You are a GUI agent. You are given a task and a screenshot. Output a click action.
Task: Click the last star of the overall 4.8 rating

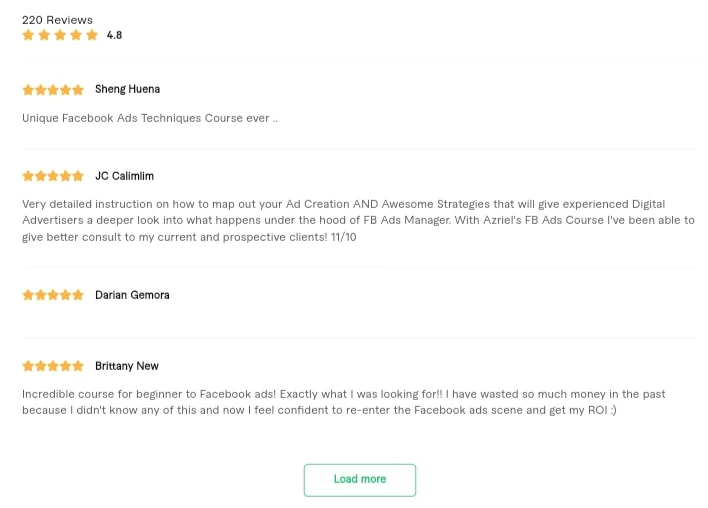(92, 35)
